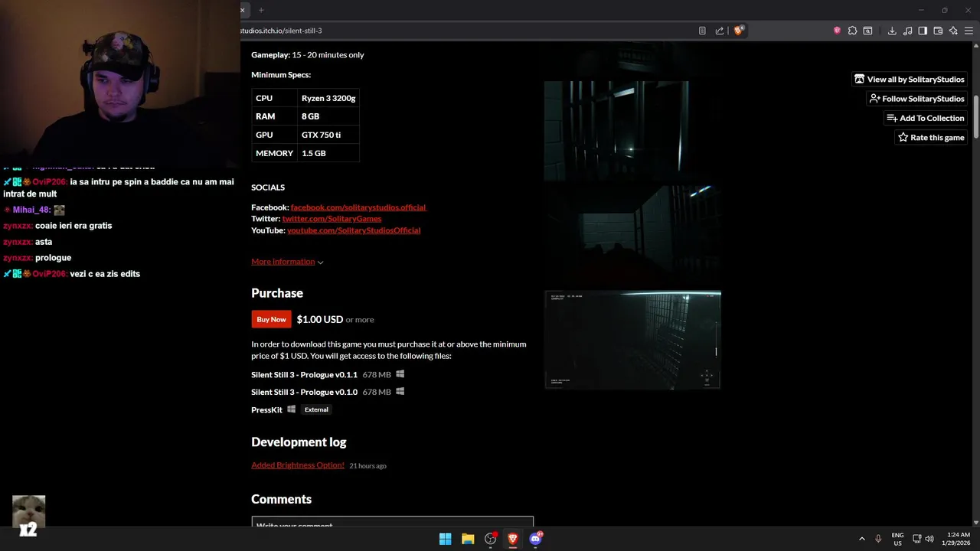Click the microphone tray icon
The width and height of the screenshot is (980, 551).
point(878,539)
